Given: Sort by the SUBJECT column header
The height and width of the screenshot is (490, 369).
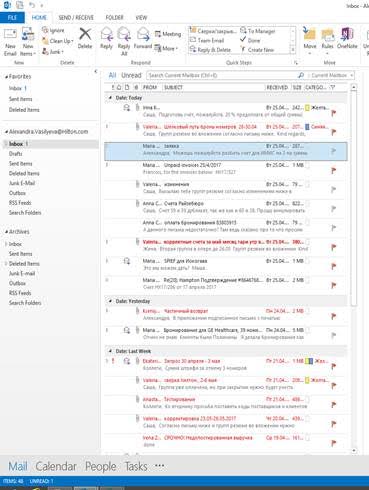Looking at the screenshot, I should (173, 87).
